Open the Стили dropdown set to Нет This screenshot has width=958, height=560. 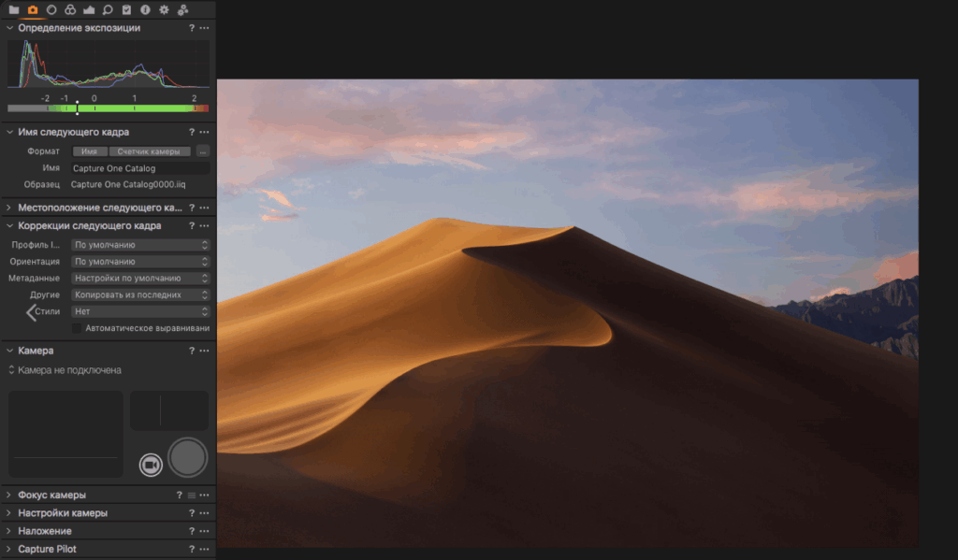pos(140,311)
